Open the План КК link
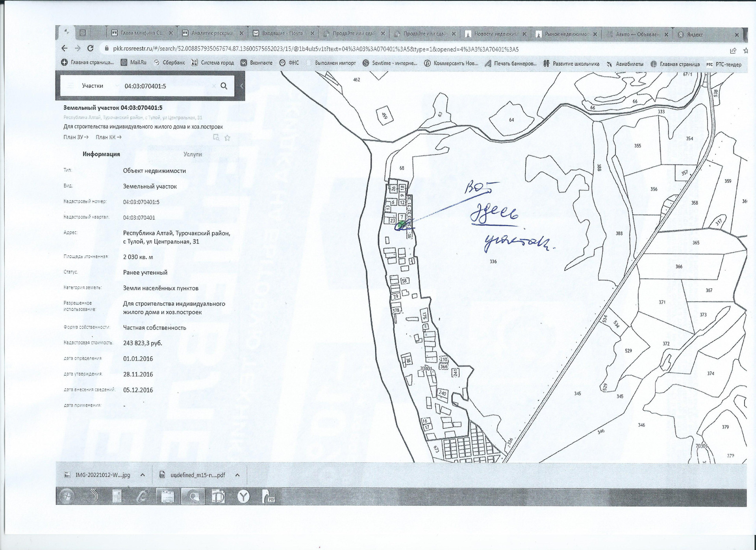The height and width of the screenshot is (550, 756). coord(108,137)
